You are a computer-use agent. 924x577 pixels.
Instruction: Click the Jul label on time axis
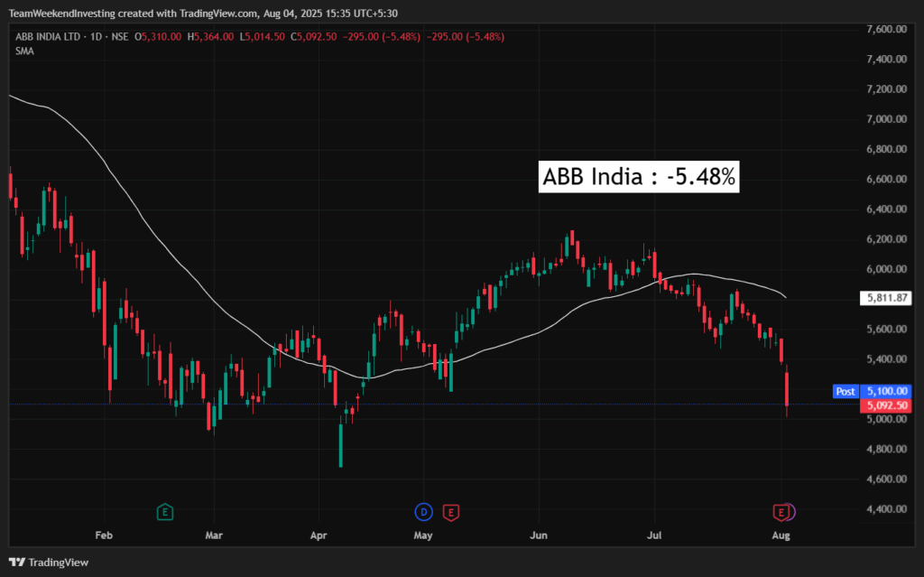(x=654, y=535)
